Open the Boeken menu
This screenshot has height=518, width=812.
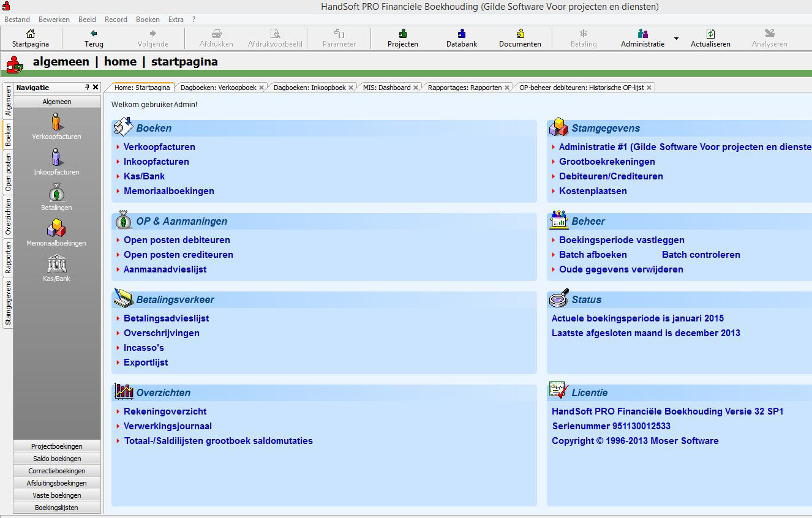coord(148,20)
